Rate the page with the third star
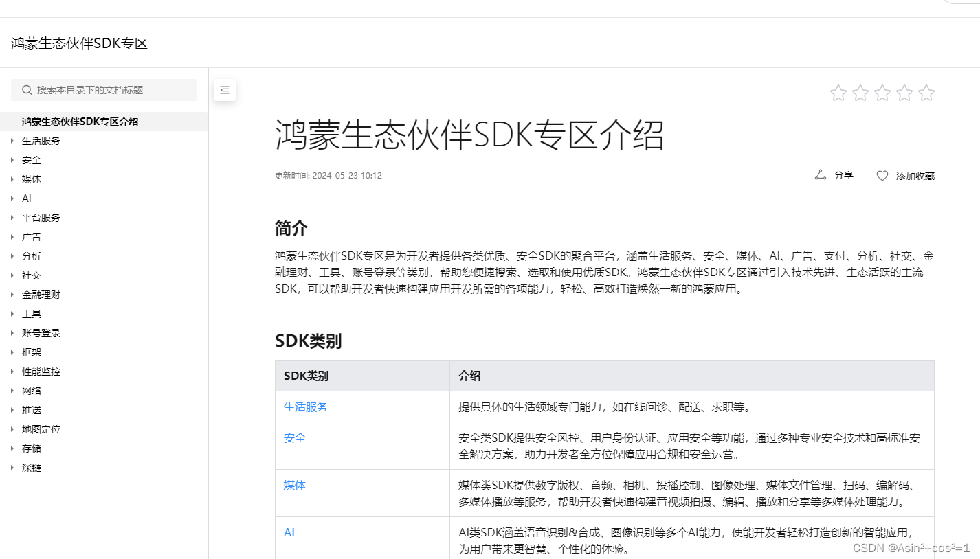The width and height of the screenshot is (980, 559). [x=882, y=93]
